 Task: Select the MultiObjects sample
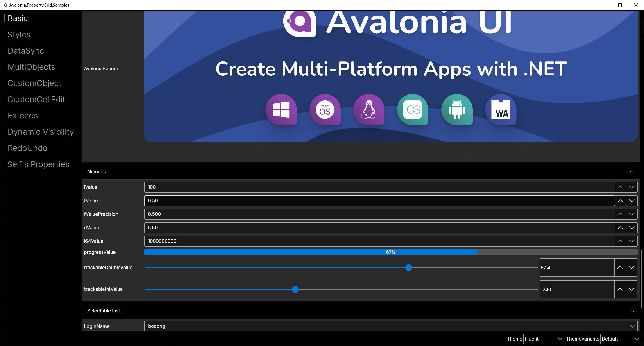[31, 67]
